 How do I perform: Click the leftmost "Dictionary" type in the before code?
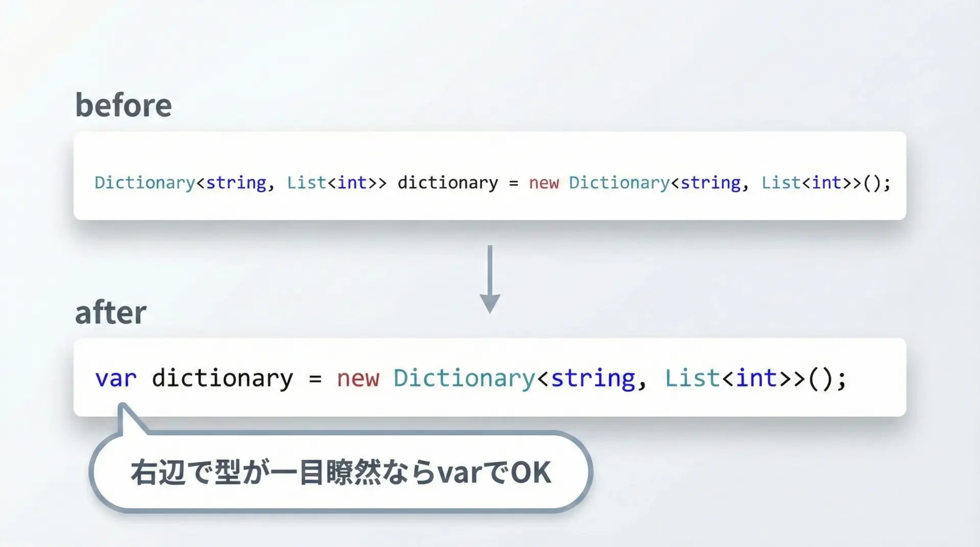[144, 183]
